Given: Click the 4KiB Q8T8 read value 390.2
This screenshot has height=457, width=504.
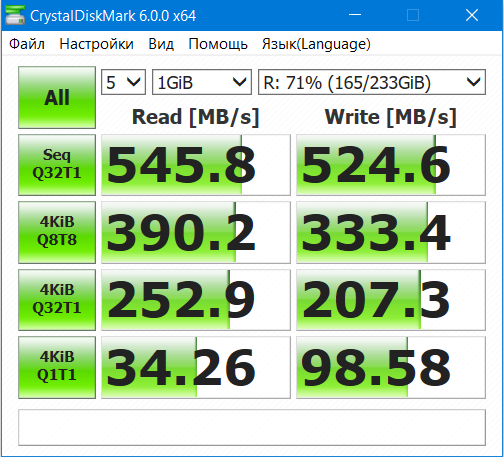Looking at the screenshot, I should click(196, 232).
